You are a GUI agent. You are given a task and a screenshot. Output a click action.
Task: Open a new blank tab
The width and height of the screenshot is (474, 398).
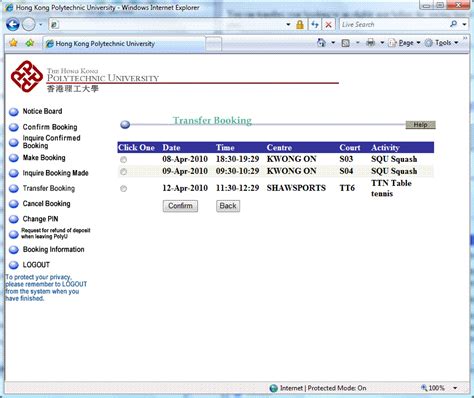213,44
